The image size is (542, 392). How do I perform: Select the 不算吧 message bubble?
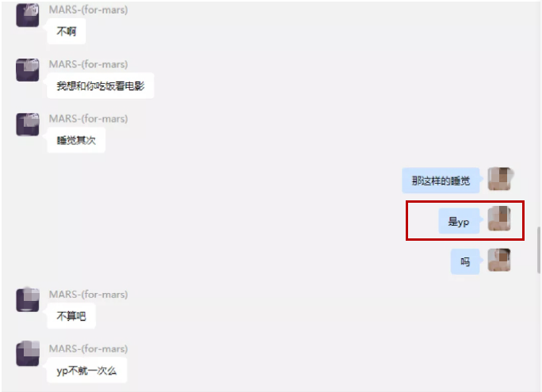(71, 316)
